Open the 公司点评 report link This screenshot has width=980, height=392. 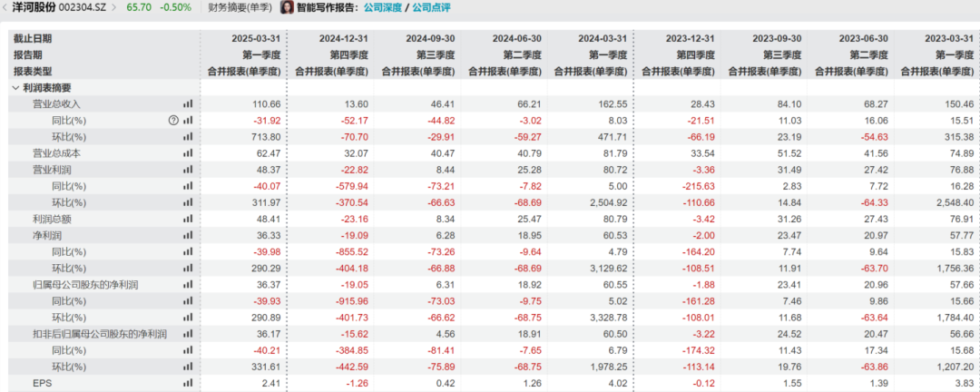click(430, 8)
